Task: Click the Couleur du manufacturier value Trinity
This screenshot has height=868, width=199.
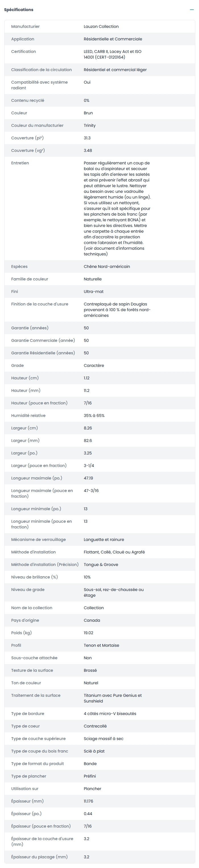Action: (90, 126)
